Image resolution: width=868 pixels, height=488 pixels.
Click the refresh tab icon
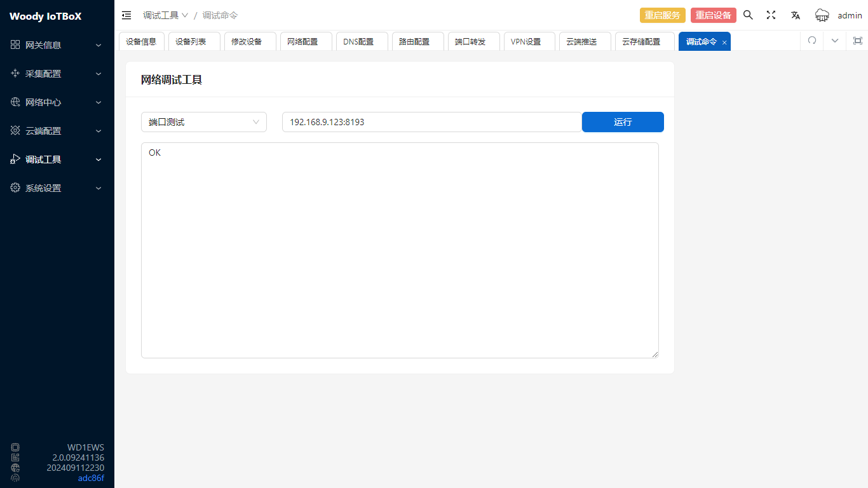[811, 41]
